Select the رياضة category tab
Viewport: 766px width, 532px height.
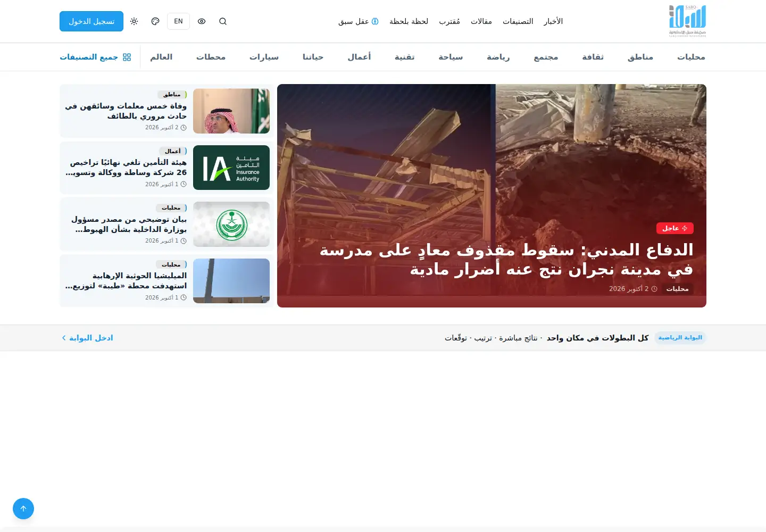tap(498, 57)
